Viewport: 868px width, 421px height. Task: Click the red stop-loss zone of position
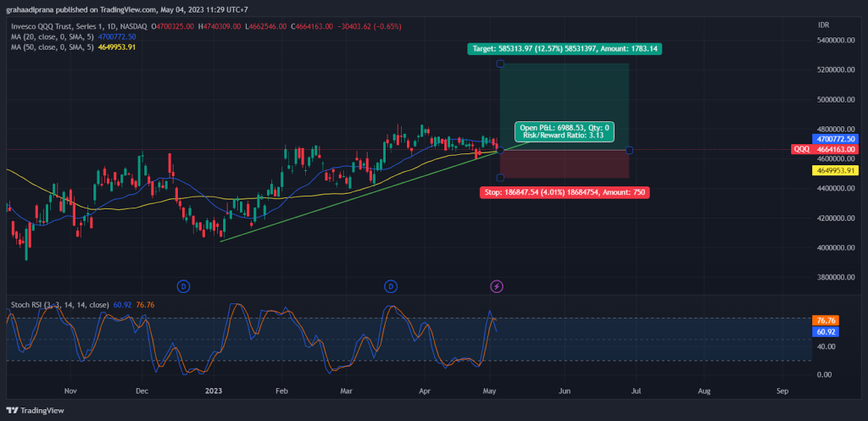[565, 163]
